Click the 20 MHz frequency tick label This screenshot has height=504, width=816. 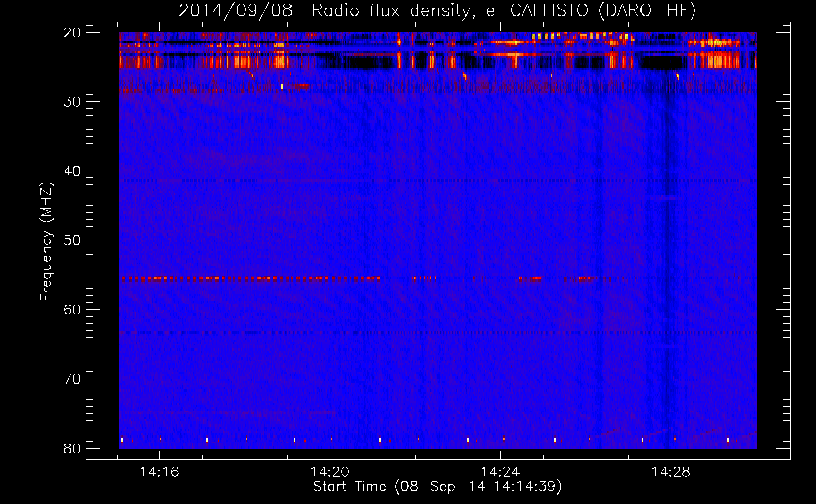click(x=73, y=33)
